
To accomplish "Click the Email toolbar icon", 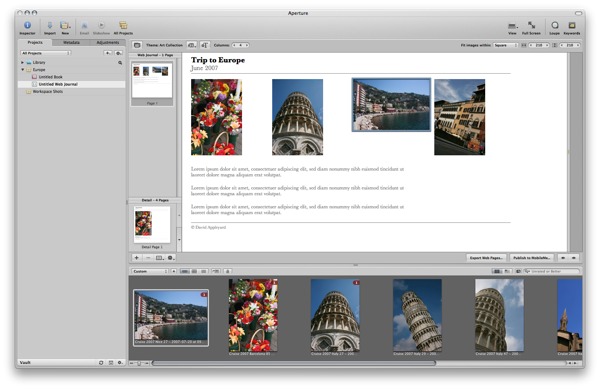I will (x=84, y=28).
